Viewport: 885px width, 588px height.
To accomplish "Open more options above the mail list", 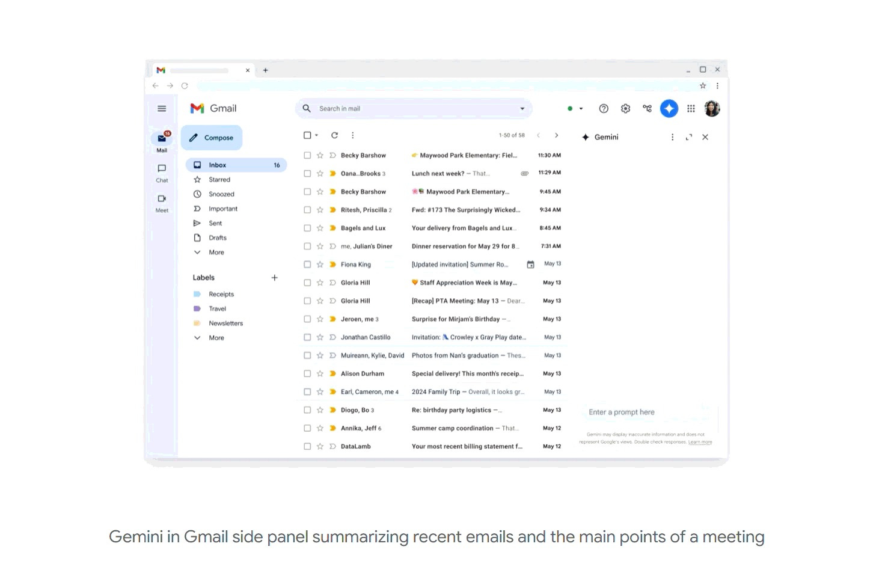I will tap(352, 135).
